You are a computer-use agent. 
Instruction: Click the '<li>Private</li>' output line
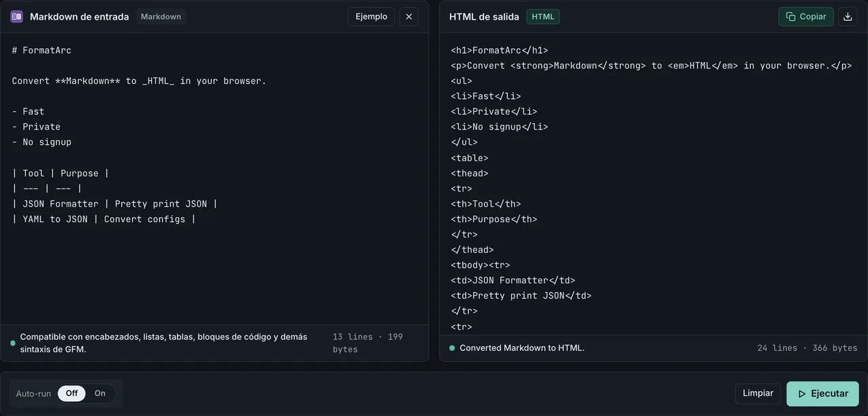(x=494, y=112)
